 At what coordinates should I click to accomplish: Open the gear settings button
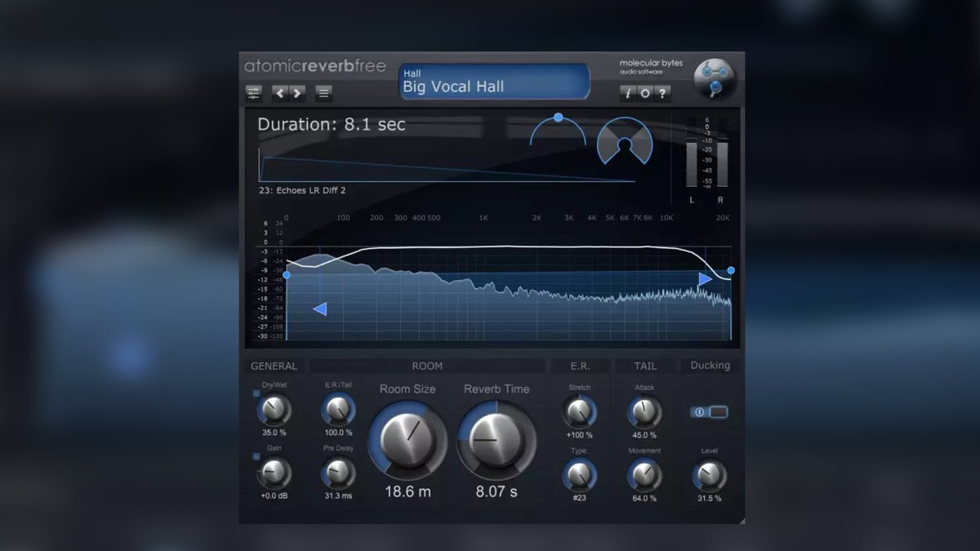tap(645, 93)
